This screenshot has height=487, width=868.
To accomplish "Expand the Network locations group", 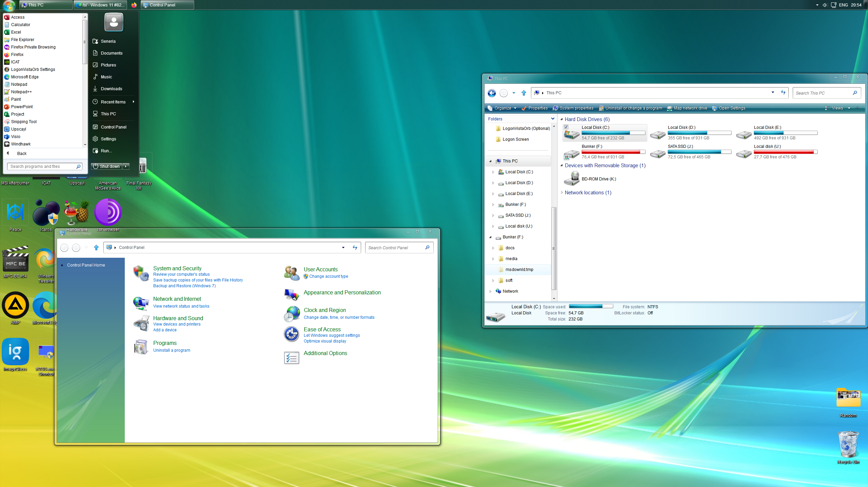I will tap(562, 193).
